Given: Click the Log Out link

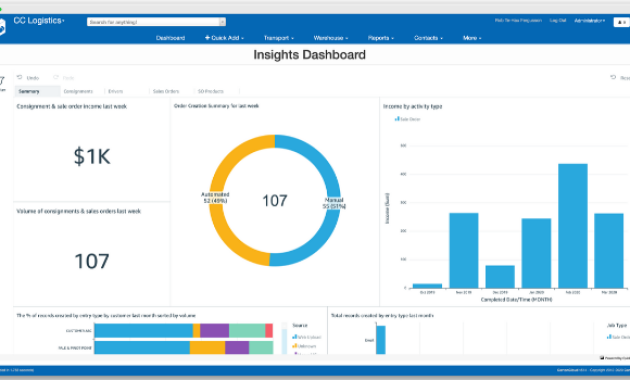Looking at the screenshot, I should pos(558,20).
